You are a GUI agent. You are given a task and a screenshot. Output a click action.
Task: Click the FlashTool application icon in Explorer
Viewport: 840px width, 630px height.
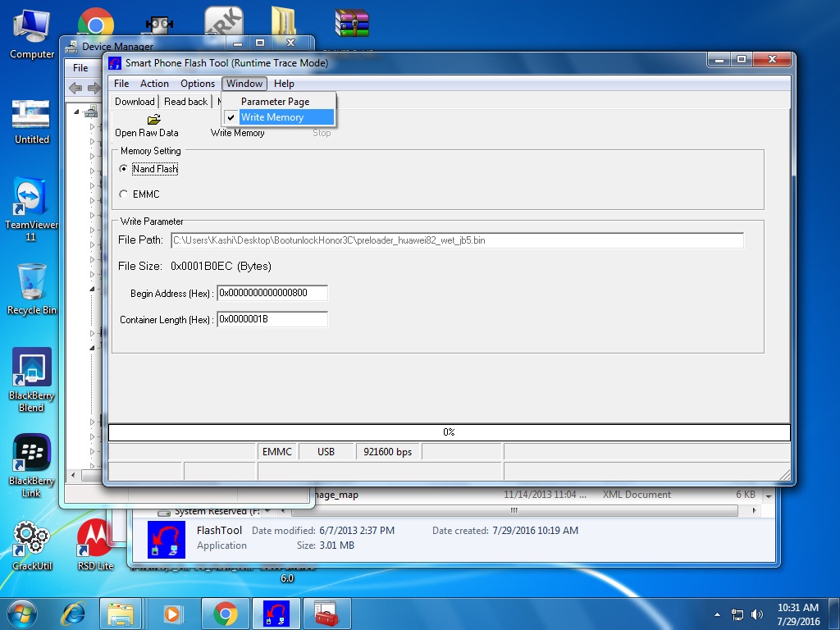coord(166,540)
